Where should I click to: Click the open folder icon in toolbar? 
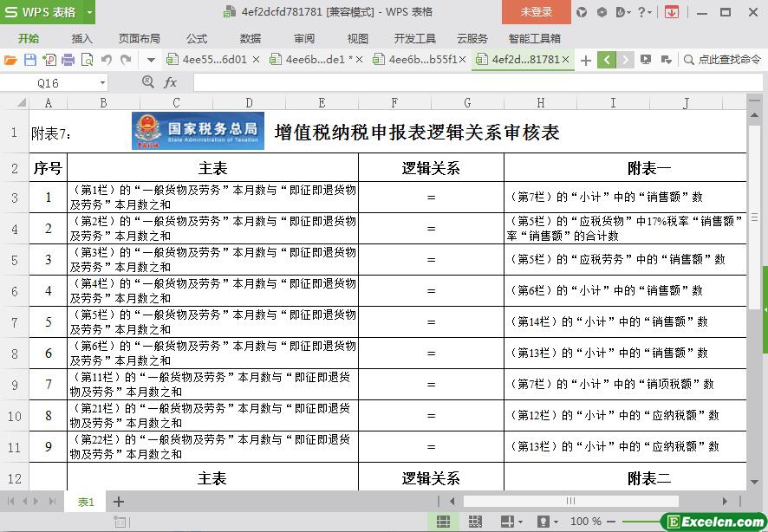point(10,60)
